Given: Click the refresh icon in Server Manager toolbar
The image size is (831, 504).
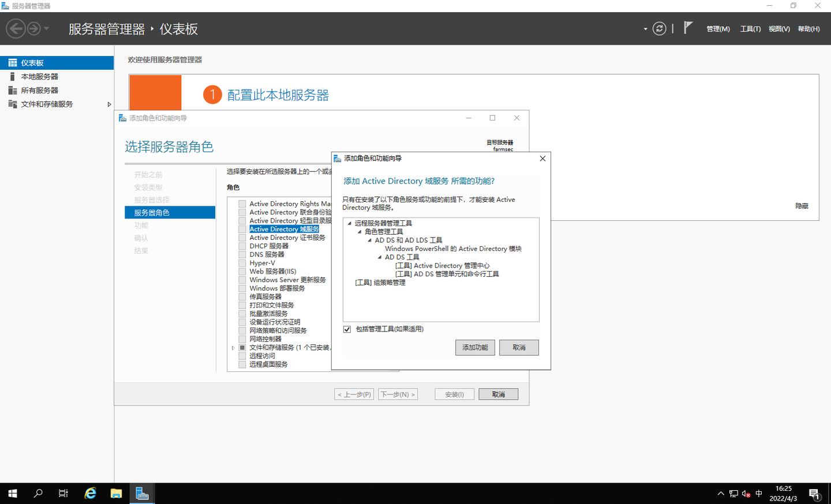Looking at the screenshot, I should pos(659,28).
